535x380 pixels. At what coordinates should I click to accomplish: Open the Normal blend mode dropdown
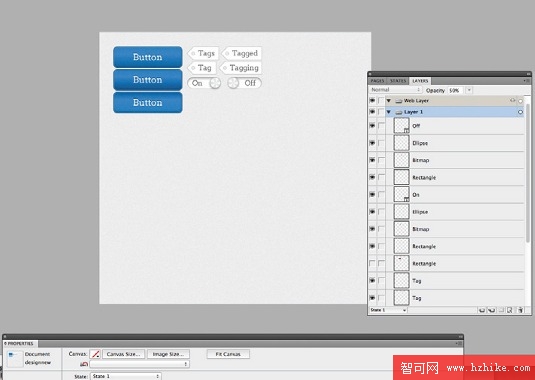coord(395,90)
